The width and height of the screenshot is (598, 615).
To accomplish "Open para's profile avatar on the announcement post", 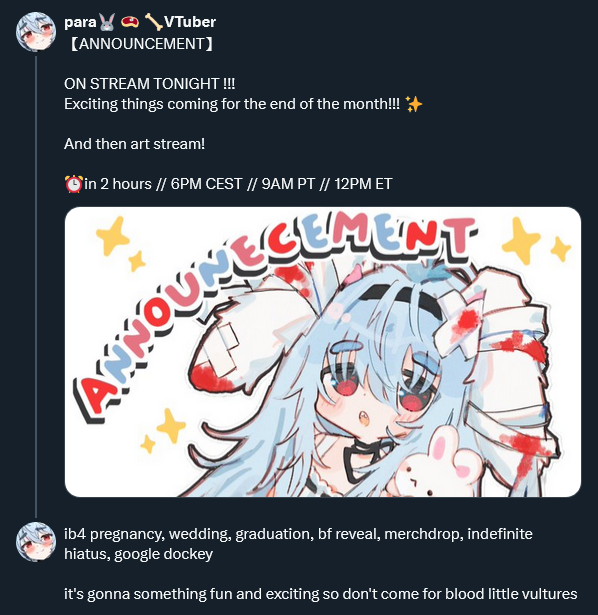I will [x=36, y=31].
